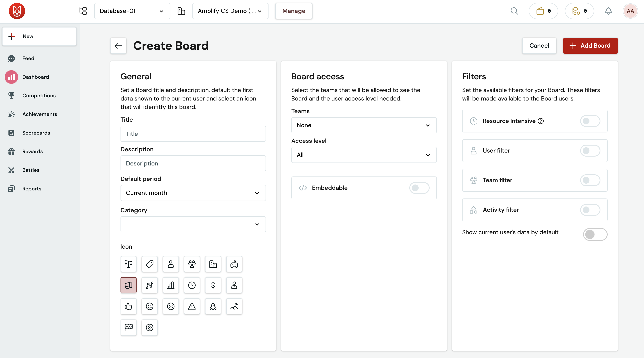This screenshot has width=644, height=358.
Task: Focus the Description input field
Action: tap(193, 163)
